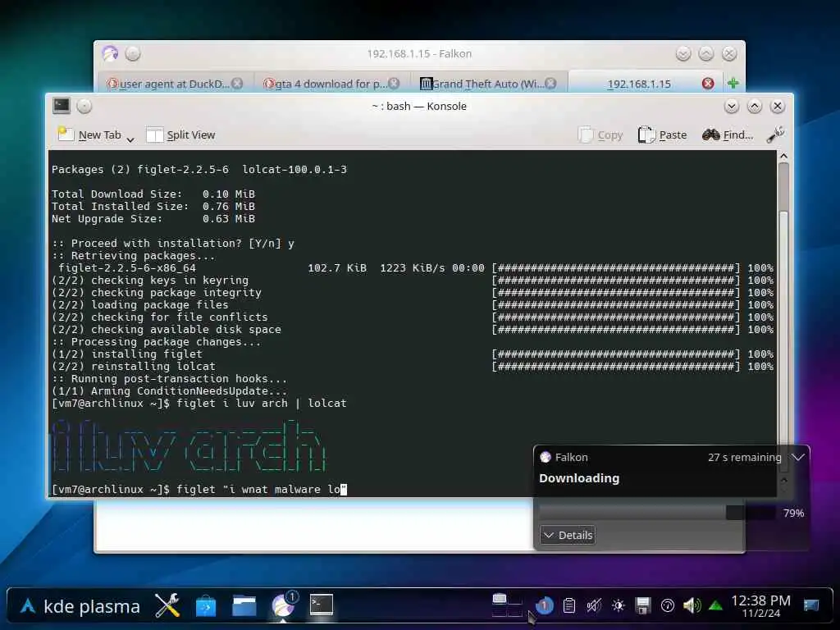Click the Falkon icon in the notification

click(x=546, y=457)
